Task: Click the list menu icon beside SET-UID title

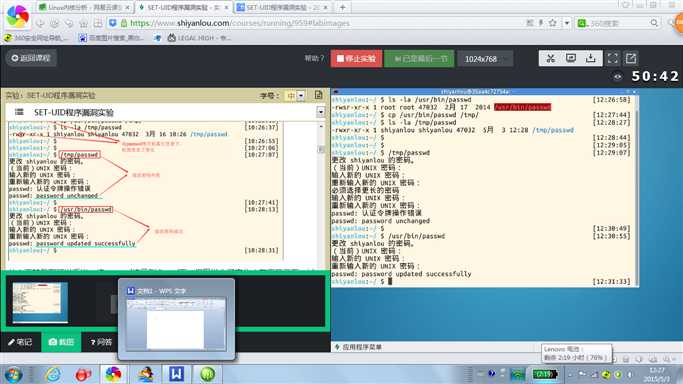Action: (19, 112)
